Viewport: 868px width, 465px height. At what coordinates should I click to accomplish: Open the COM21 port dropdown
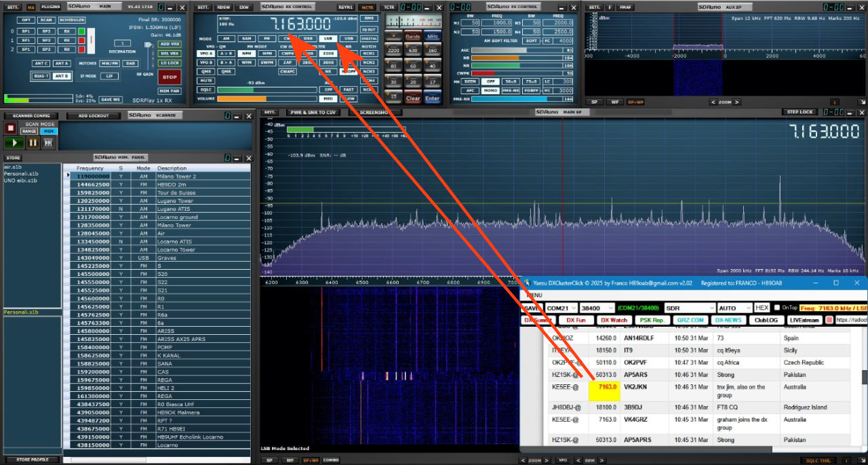(x=561, y=308)
